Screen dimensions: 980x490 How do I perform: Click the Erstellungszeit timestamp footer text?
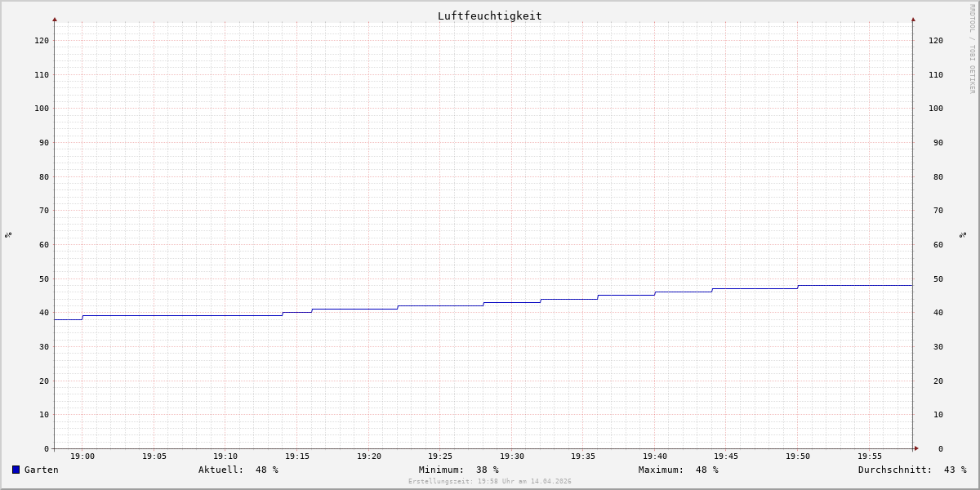489,482
